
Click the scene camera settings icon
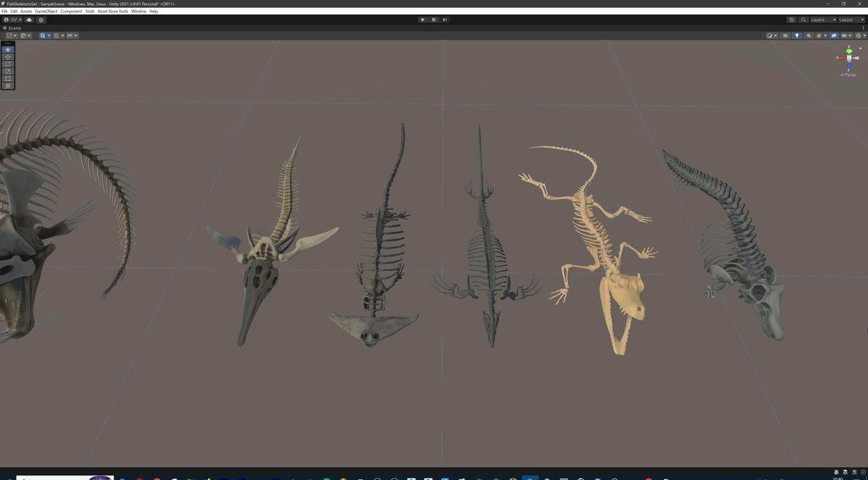coord(834,35)
